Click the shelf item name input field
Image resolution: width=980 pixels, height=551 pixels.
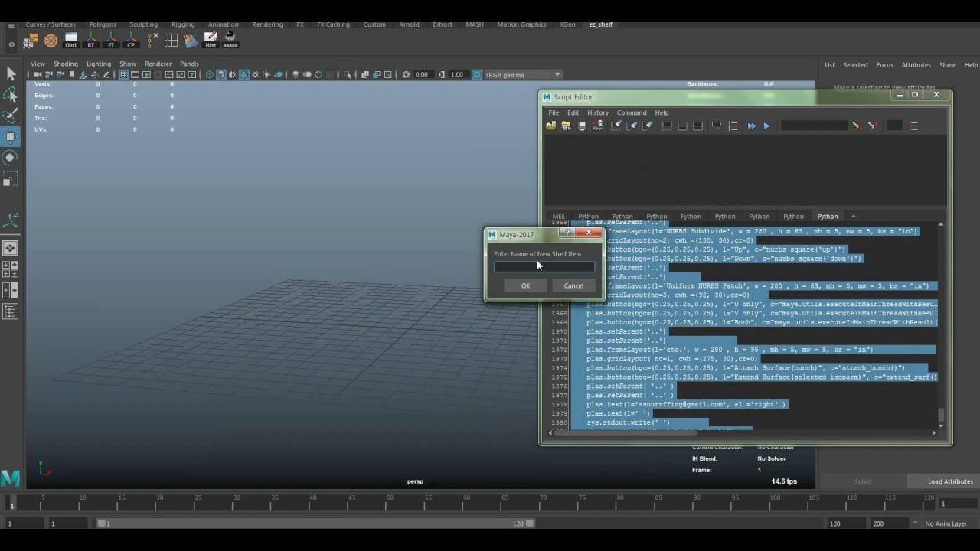coord(544,267)
